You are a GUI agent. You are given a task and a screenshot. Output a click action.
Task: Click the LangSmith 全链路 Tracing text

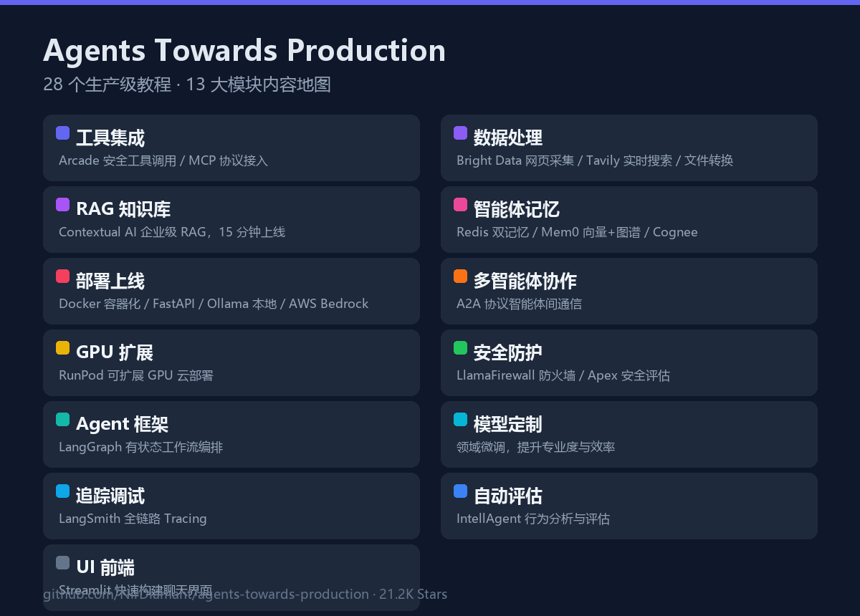pos(133,519)
